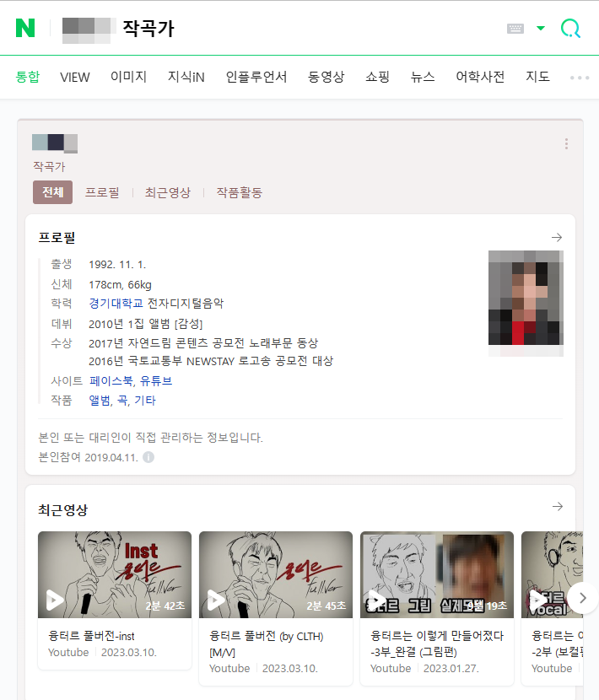Viewport: 599px width, 700px height.
Task: Show next videos with carousel chevron
Action: [582, 598]
